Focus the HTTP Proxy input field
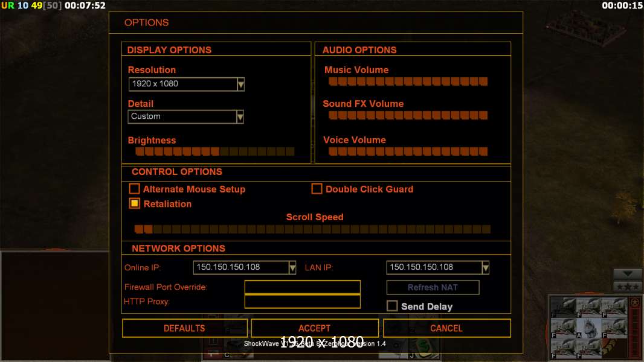Screen dimensions: 644x362 click(x=302, y=301)
